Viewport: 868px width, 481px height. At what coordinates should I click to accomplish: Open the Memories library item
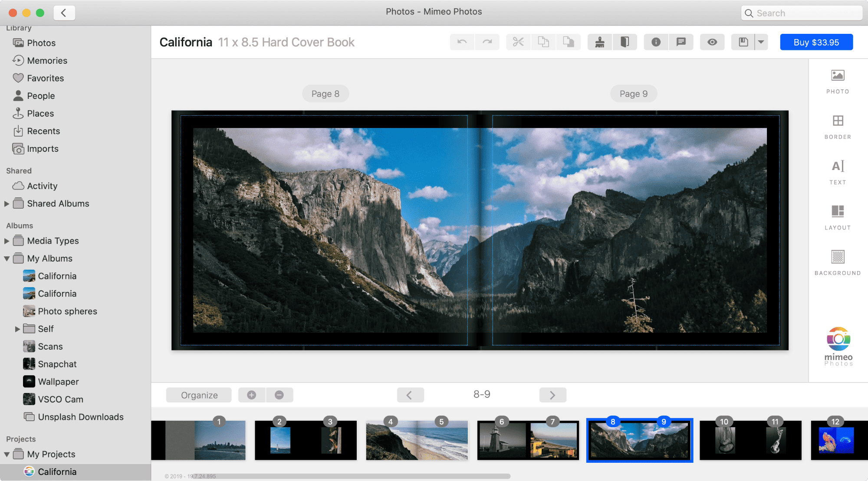[47, 60]
